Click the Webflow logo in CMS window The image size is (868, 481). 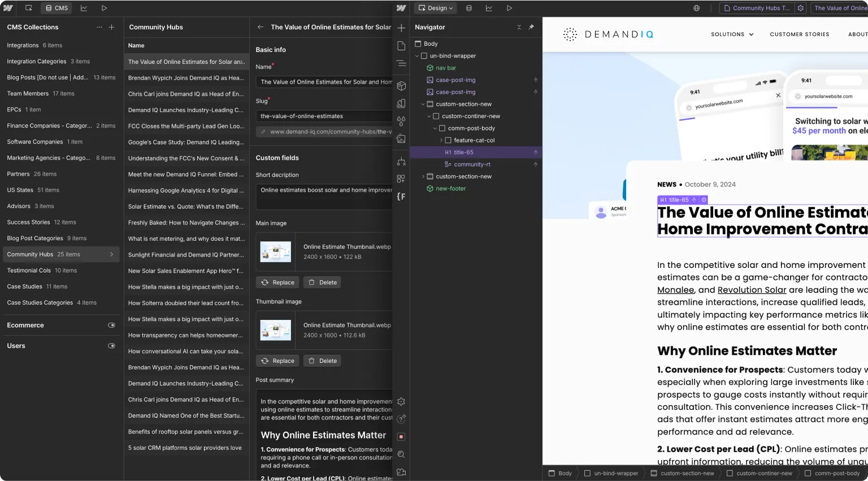click(8, 8)
